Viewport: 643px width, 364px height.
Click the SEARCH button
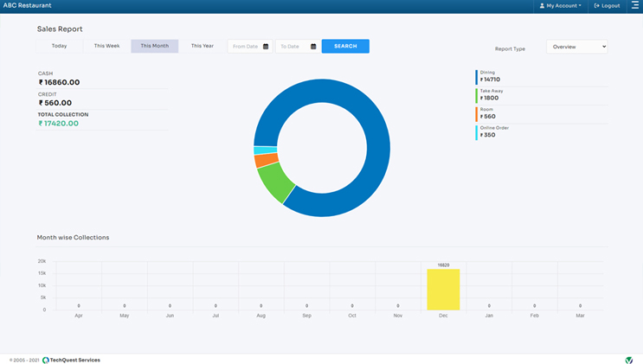point(345,47)
